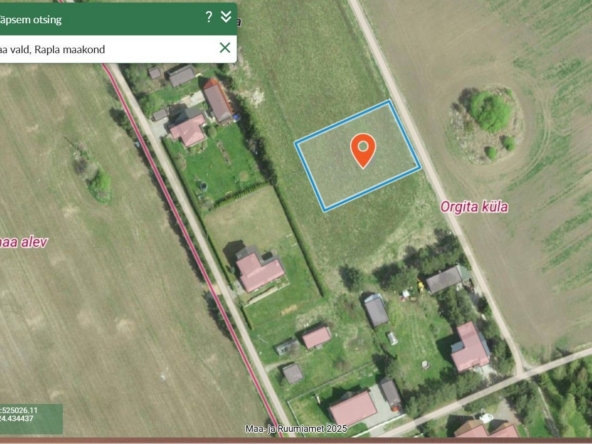592x444 pixels.
Task: Click the Orgita küla map label
Action: (474, 207)
